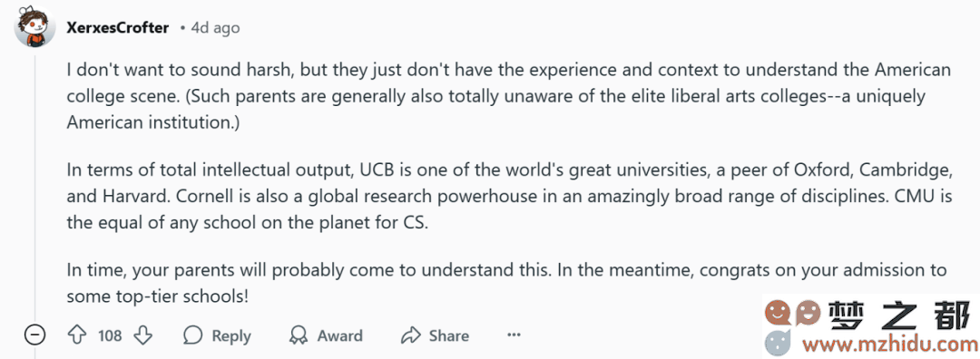The width and height of the screenshot is (980, 359).
Task: Open the XerxesCrofter avatar image
Action: pyautogui.click(x=35, y=27)
